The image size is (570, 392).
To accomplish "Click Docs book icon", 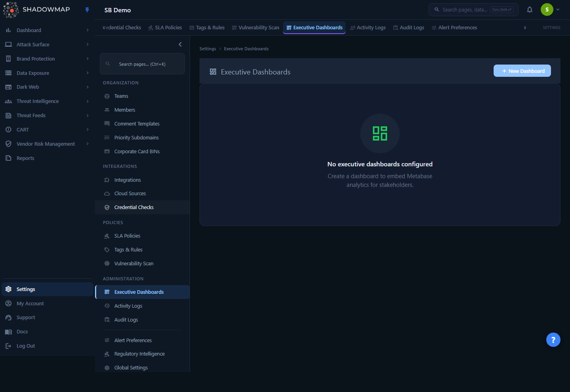I will [8, 332].
